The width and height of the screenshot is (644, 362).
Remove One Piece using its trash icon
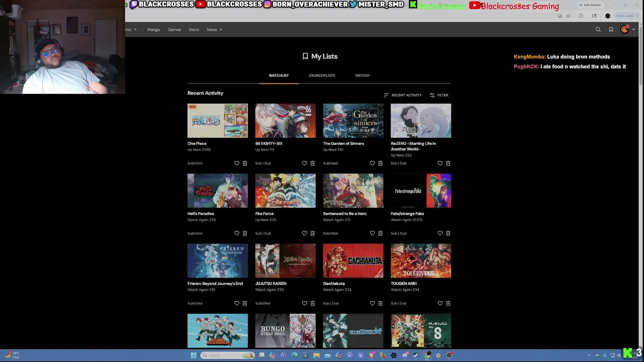(245, 163)
